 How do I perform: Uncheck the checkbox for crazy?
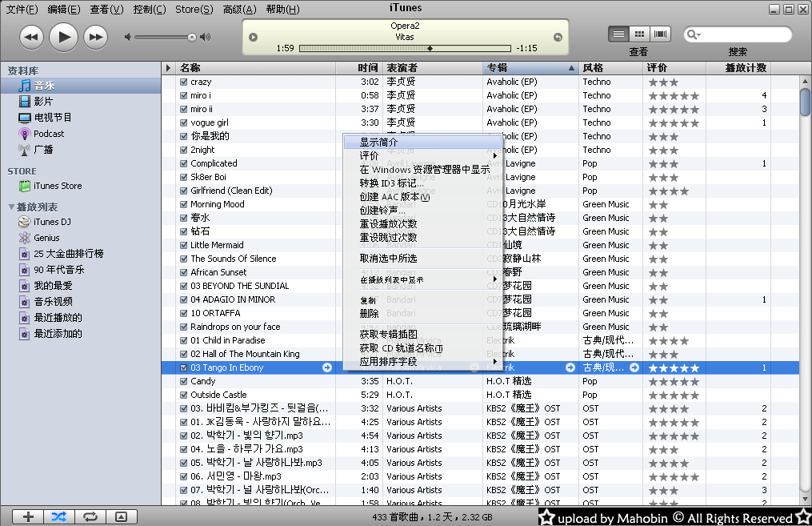[x=183, y=82]
